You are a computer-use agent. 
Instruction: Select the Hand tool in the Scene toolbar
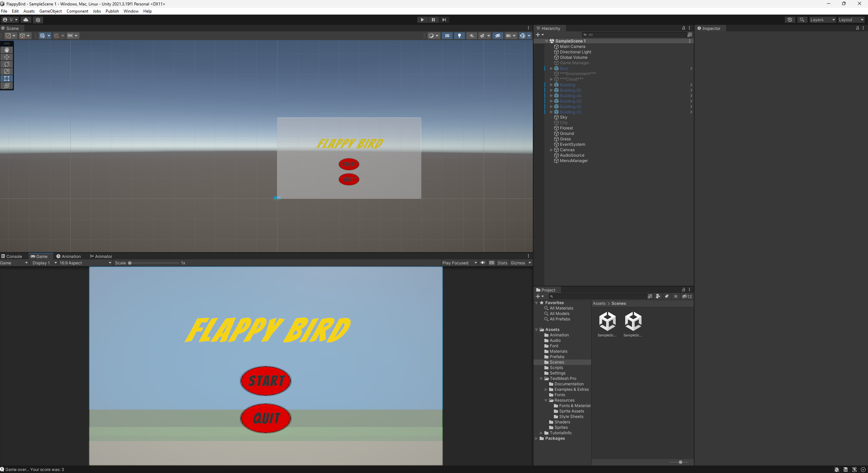click(x=7, y=50)
